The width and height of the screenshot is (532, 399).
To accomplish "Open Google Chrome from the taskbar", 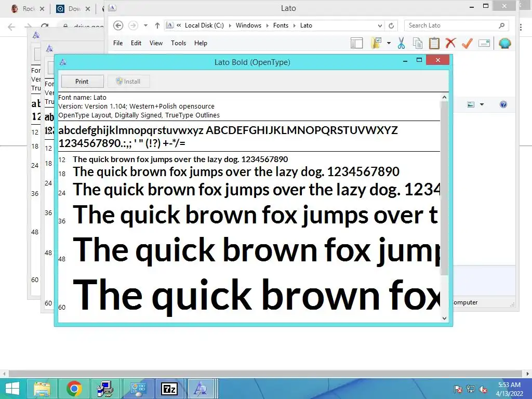I will point(74,389).
